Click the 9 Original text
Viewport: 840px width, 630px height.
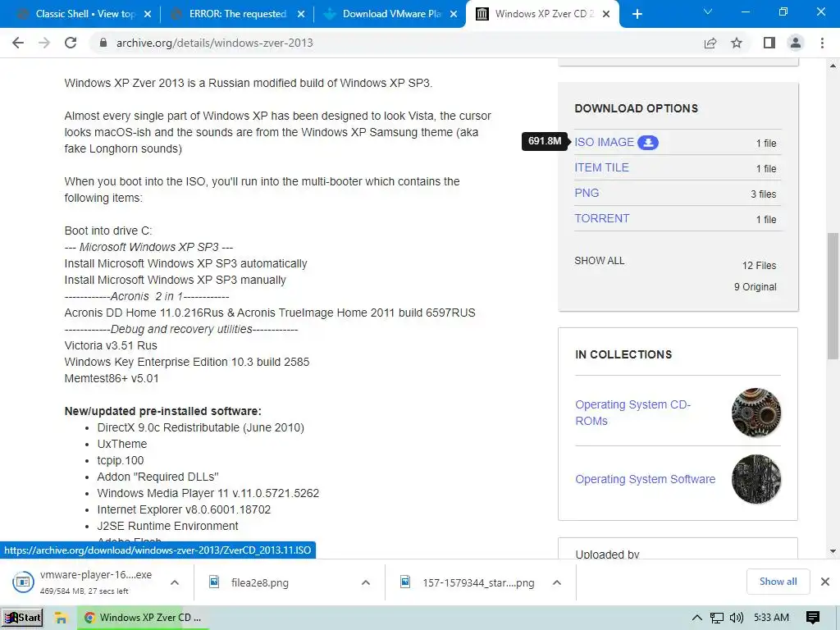tap(755, 287)
